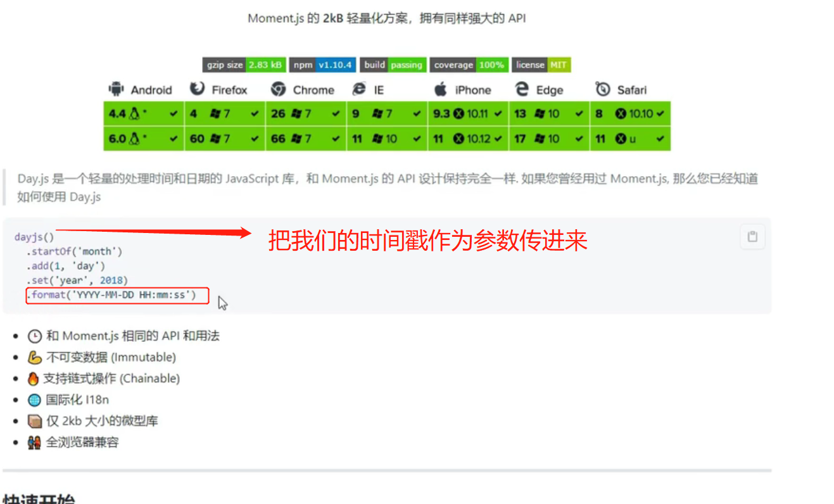Click the globe emoji before I18n

tap(34, 400)
